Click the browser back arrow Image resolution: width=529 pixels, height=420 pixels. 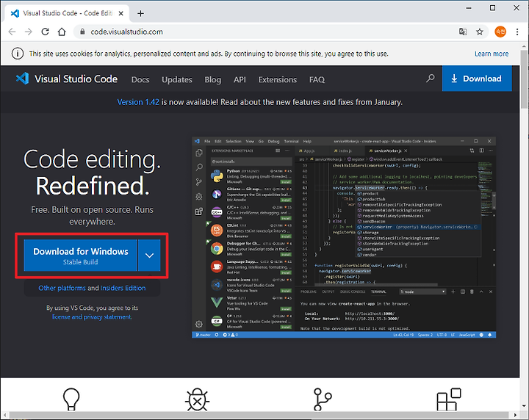coord(12,32)
